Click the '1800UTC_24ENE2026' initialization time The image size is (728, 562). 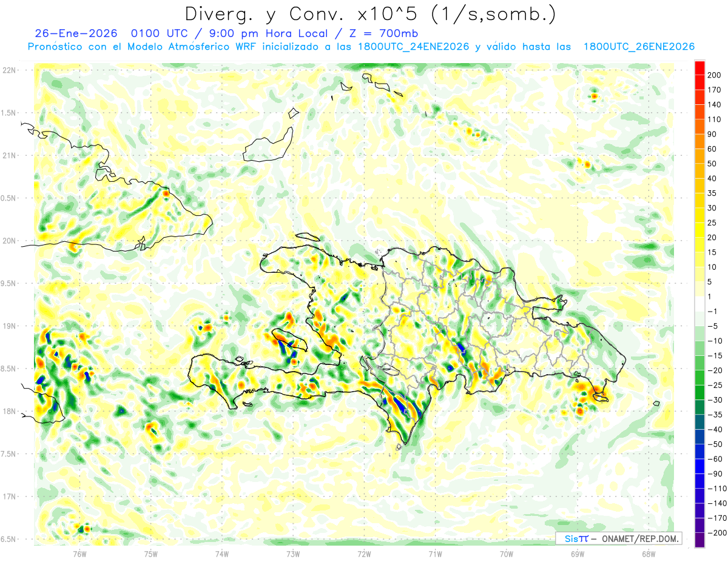click(413, 47)
